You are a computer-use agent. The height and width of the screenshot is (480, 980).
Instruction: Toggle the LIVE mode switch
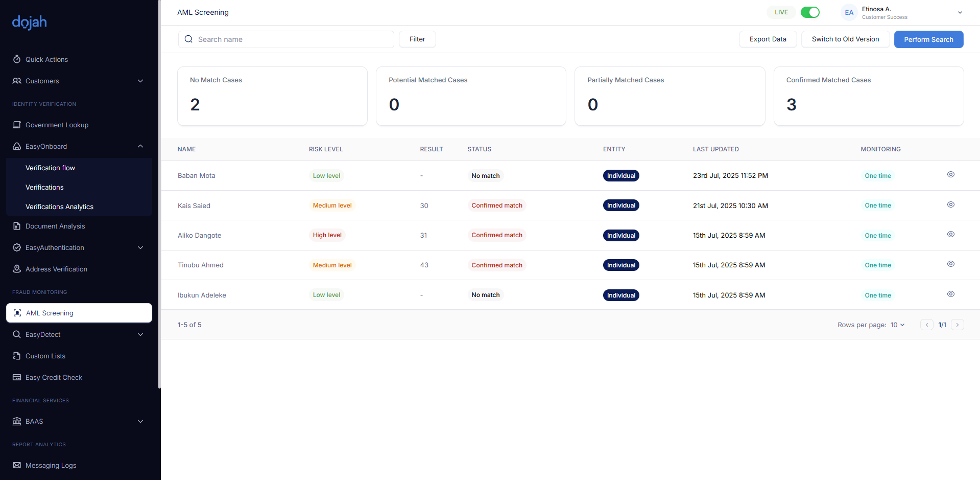pos(809,12)
